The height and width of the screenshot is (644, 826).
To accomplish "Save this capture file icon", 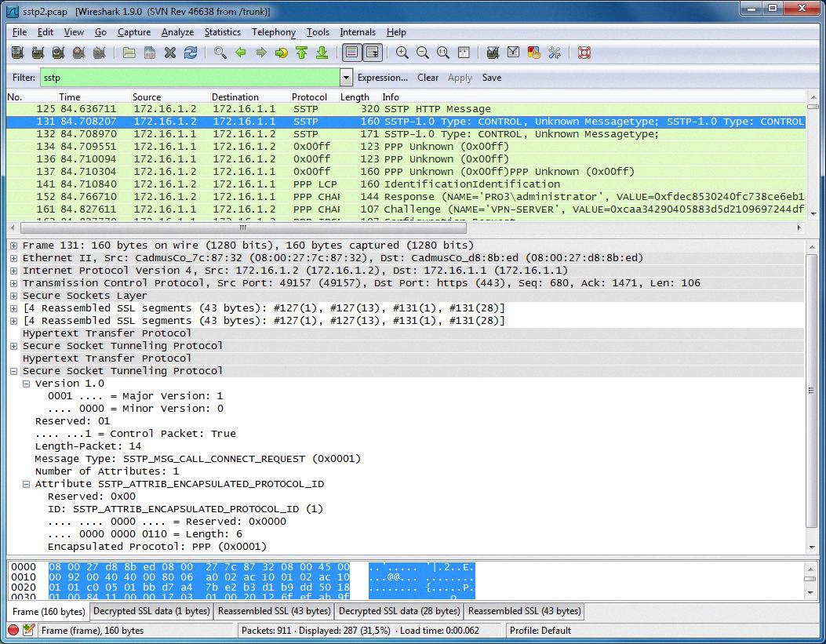I will tap(150, 53).
